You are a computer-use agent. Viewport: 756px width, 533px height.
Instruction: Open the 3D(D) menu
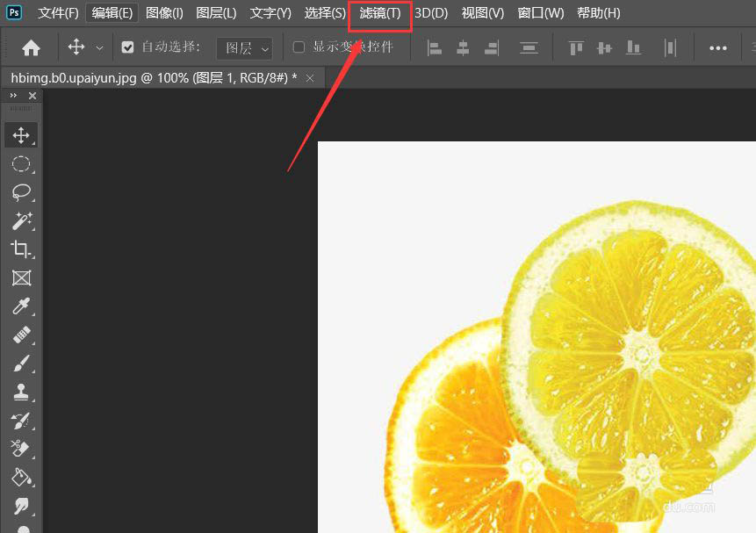431,13
